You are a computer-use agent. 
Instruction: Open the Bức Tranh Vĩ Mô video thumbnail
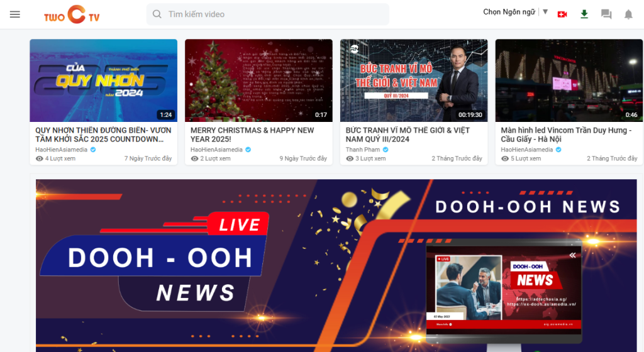point(414,80)
